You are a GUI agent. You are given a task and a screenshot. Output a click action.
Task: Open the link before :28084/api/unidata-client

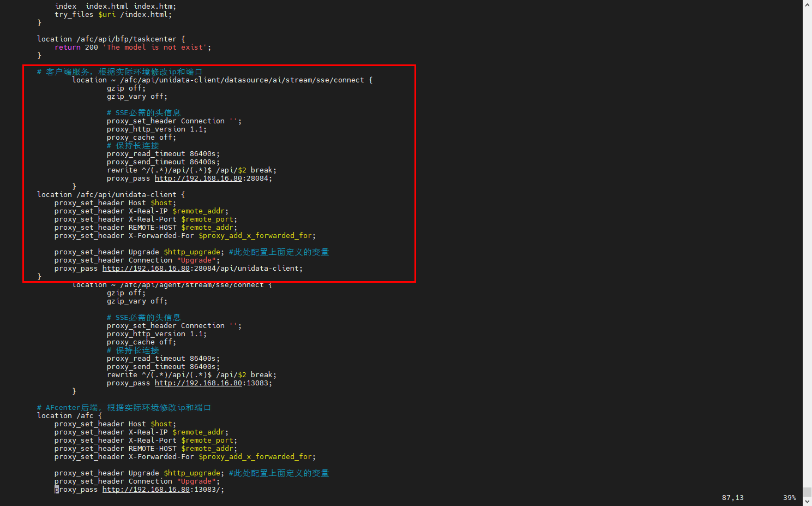(x=146, y=269)
